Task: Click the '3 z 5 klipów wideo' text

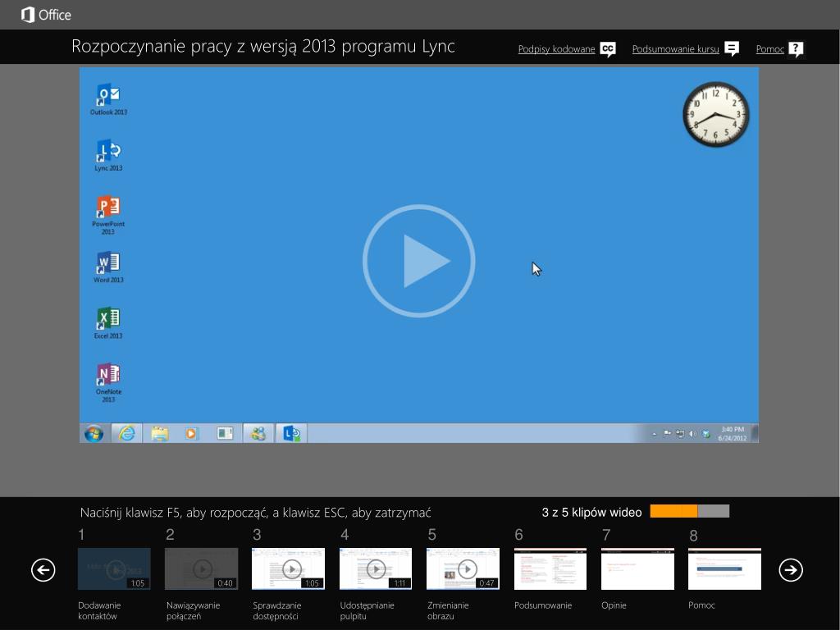Action: (x=591, y=512)
